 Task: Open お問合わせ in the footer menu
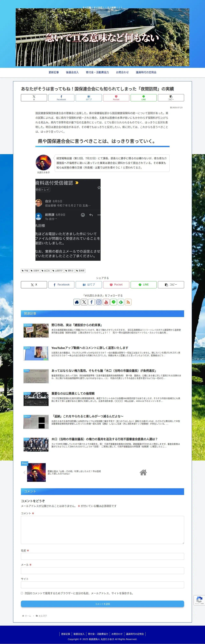coord(117,634)
